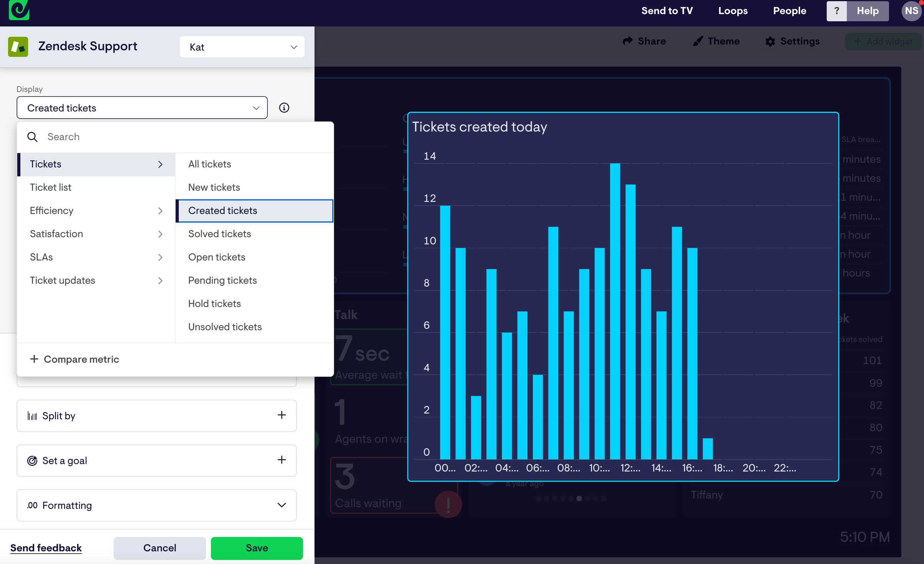The height and width of the screenshot is (564, 924).
Task: Click the Send feedback link
Action: click(x=46, y=548)
